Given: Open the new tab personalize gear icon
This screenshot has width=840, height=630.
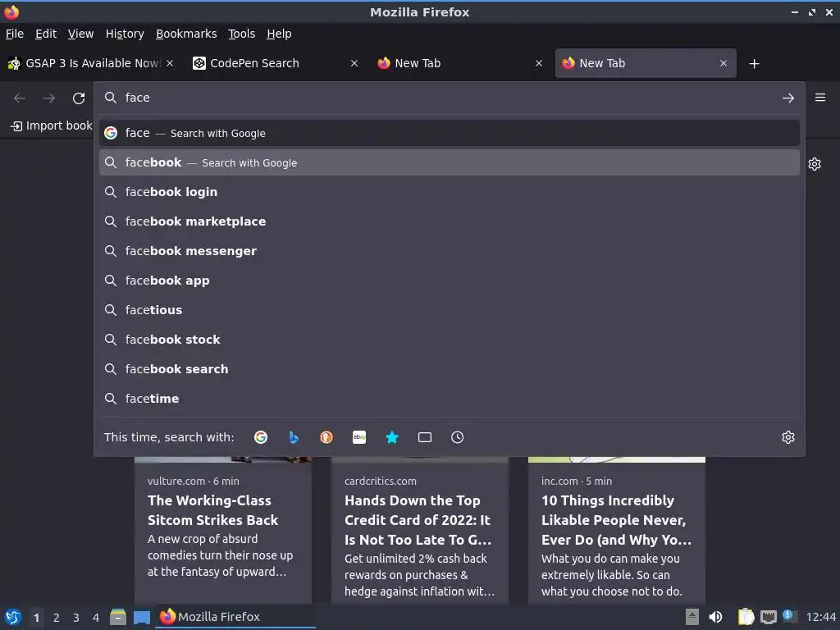Looking at the screenshot, I should click(815, 164).
